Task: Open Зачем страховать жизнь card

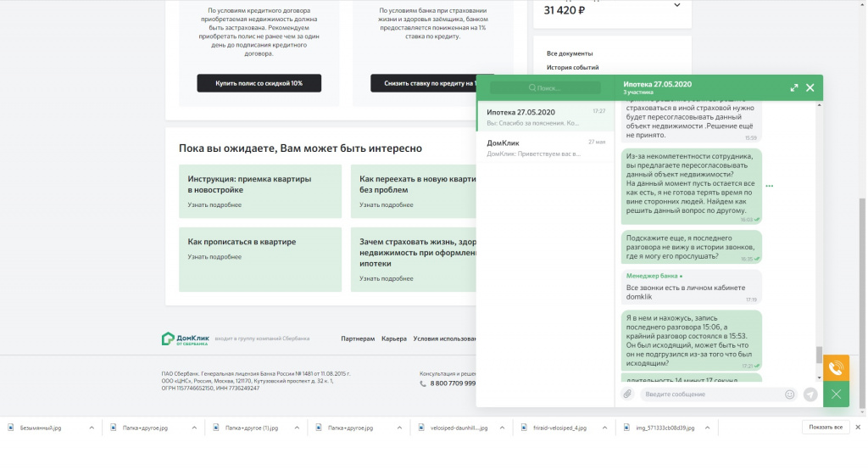Action: pos(414,260)
